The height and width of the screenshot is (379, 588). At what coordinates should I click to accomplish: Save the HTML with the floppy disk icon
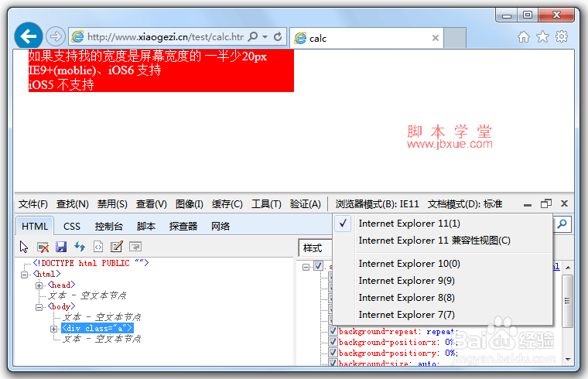61,247
